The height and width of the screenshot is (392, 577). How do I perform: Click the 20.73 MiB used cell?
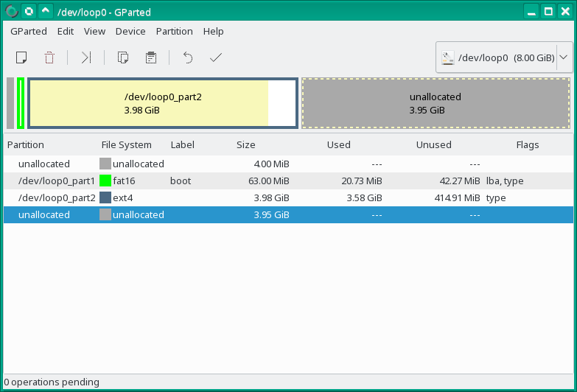pos(361,181)
